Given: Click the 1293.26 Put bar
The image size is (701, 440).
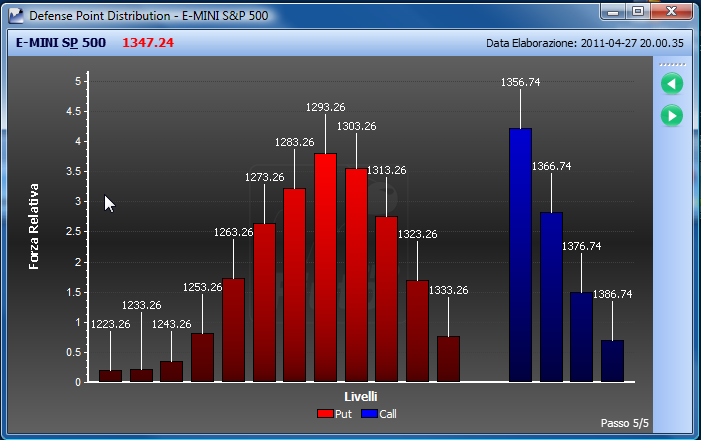Looking at the screenshot, I should point(325,267).
